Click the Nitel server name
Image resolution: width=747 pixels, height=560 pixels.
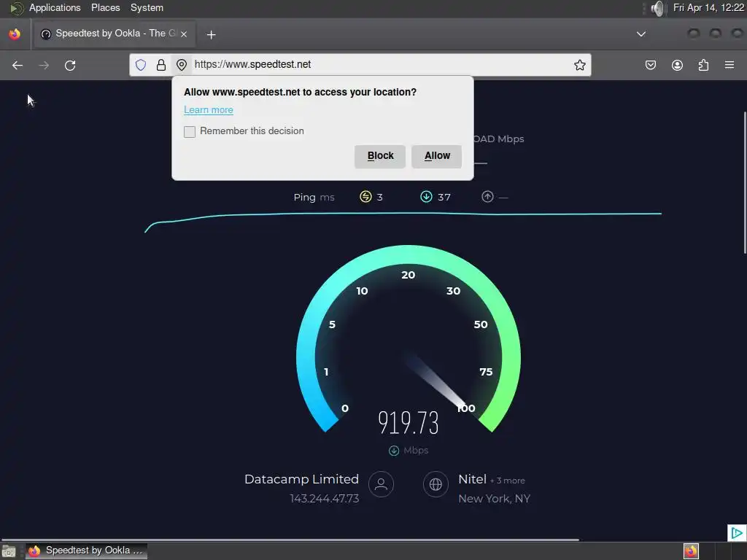[472, 479]
